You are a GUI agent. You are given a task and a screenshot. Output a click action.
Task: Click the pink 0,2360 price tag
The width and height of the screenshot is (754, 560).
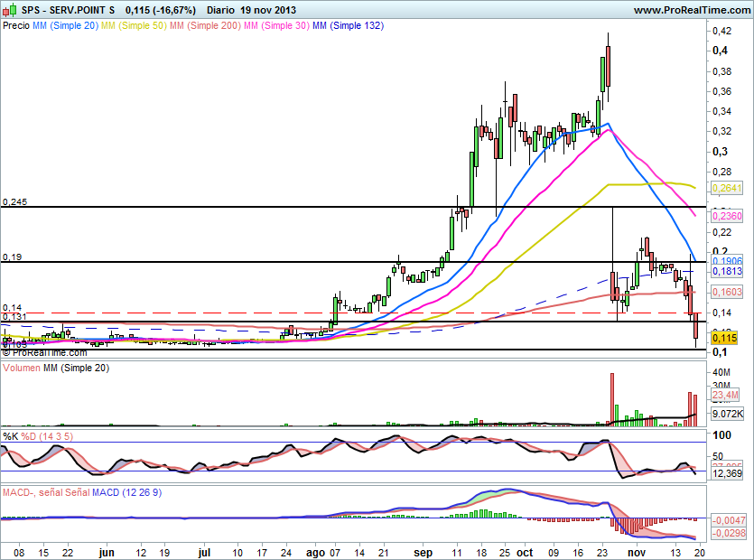727,216
